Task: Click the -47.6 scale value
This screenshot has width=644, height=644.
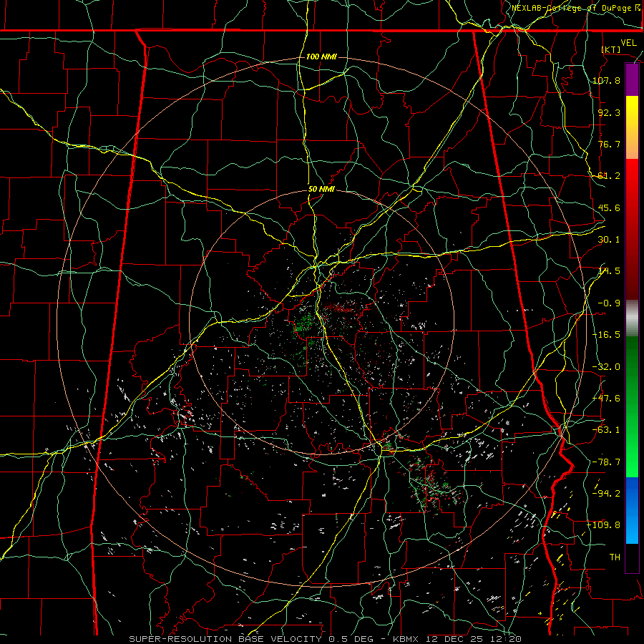Action: pos(606,399)
